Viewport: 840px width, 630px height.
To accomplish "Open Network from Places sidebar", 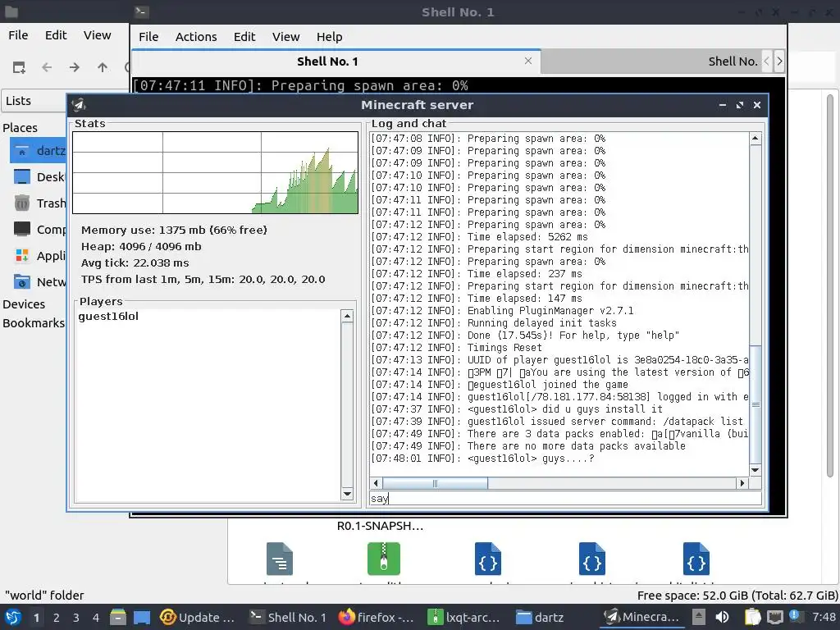I will click(39, 282).
